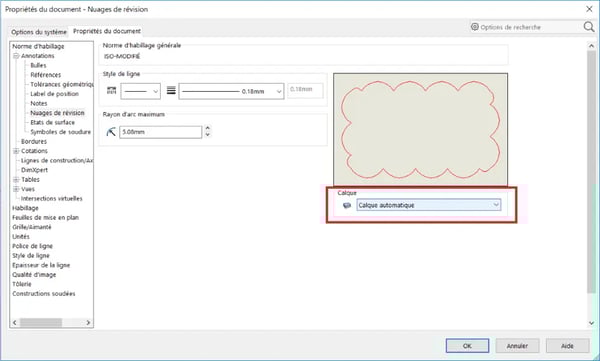The image size is (600, 361).
Task: Collapse the Annotations tree node
Action: (16, 56)
